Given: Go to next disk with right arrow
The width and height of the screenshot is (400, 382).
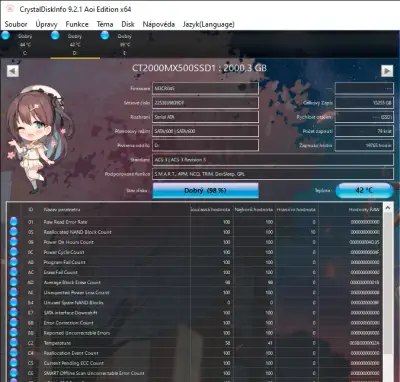Looking at the screenshot, I should pos(387,71).
